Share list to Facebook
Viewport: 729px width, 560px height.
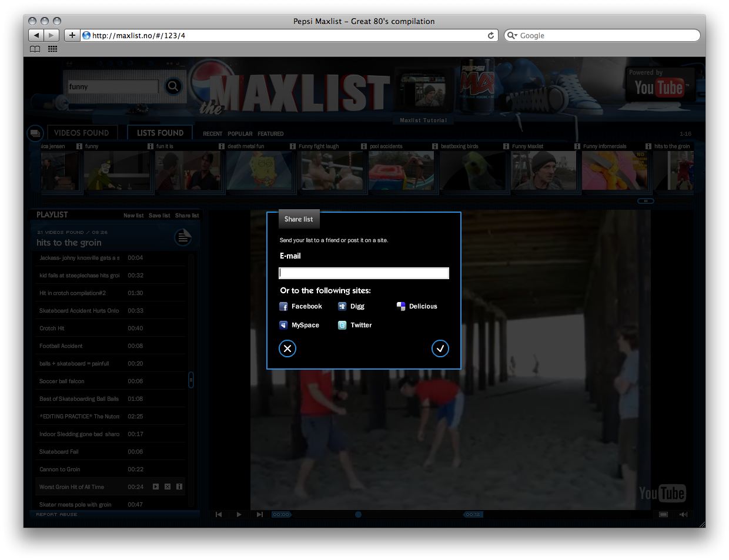tap(300, 307)
